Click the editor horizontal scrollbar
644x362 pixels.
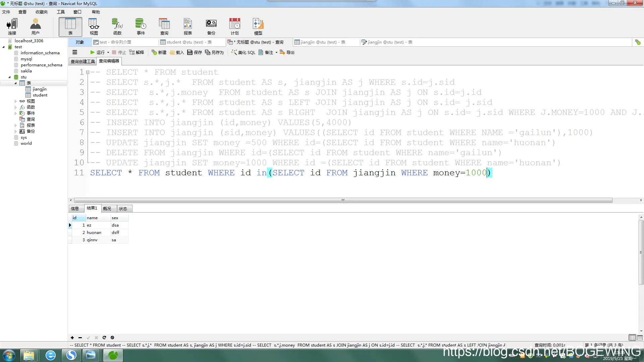[x=343, y=200]
